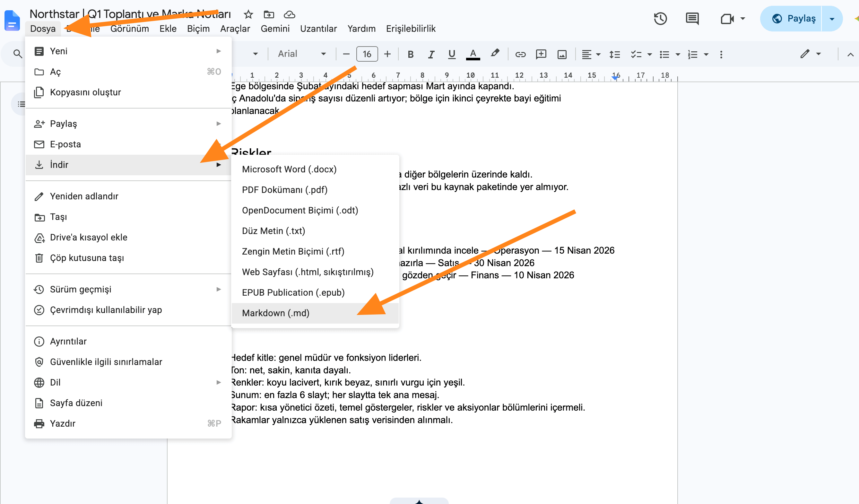Viewport: 859px width, 504px height.
Task: Open the Google Docs home icon
Action: tap(12, 21)
